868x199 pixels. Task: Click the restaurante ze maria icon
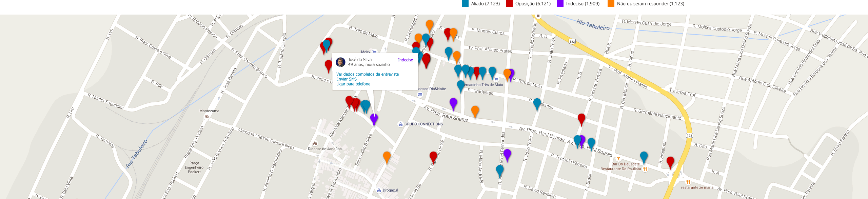[x=688, y=182]
